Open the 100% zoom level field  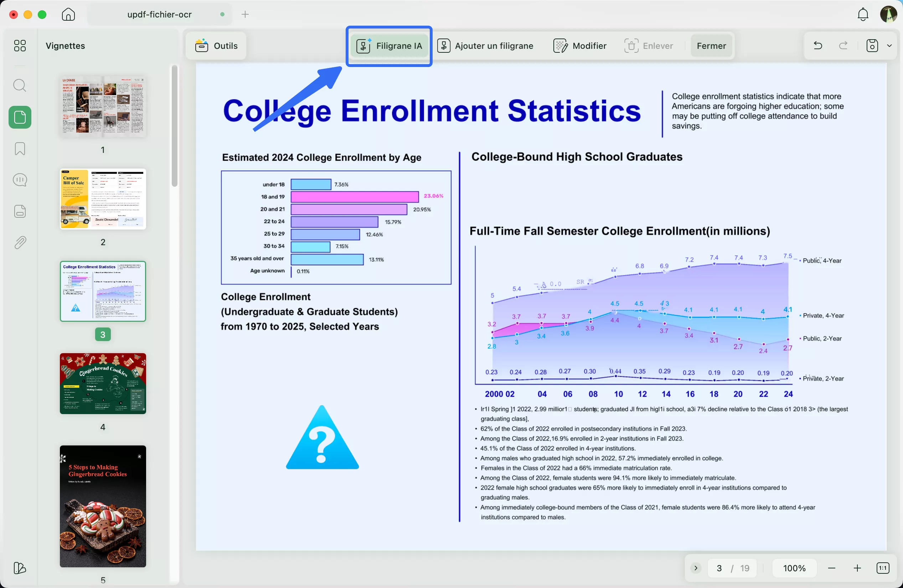click(x=794, y=568)
